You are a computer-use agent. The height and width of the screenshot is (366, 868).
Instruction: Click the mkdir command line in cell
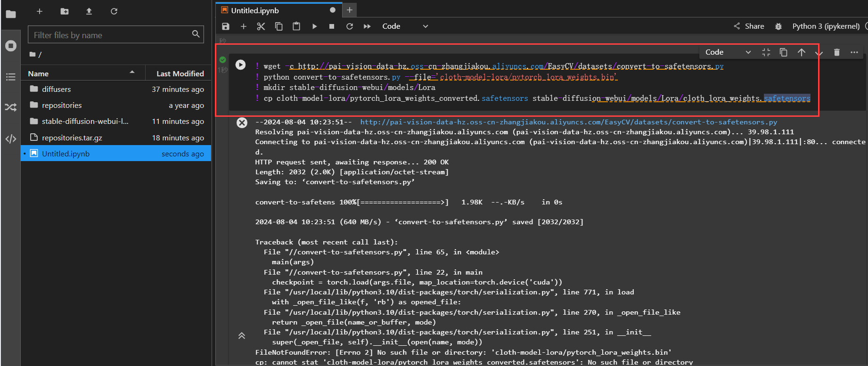(x=345, y=88)
